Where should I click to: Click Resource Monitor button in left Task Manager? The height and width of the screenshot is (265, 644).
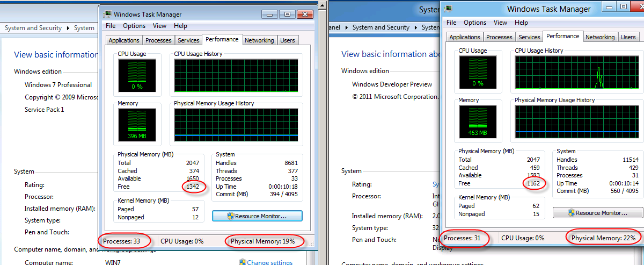click(x=257, y=216)
